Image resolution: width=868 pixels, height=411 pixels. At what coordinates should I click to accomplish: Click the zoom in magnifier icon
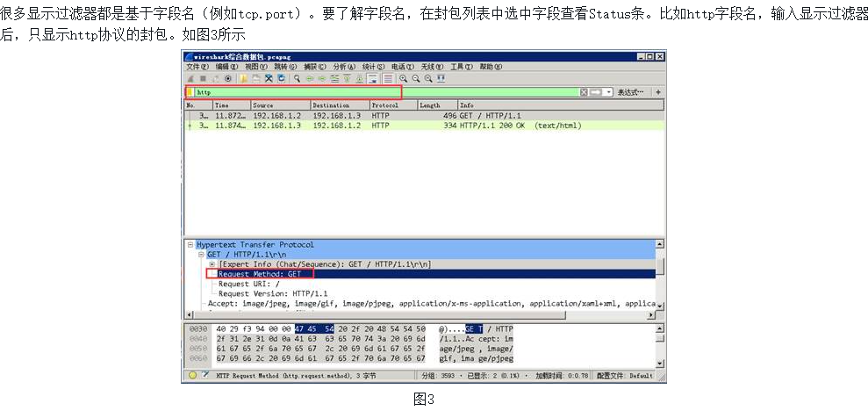coord(403,79)
